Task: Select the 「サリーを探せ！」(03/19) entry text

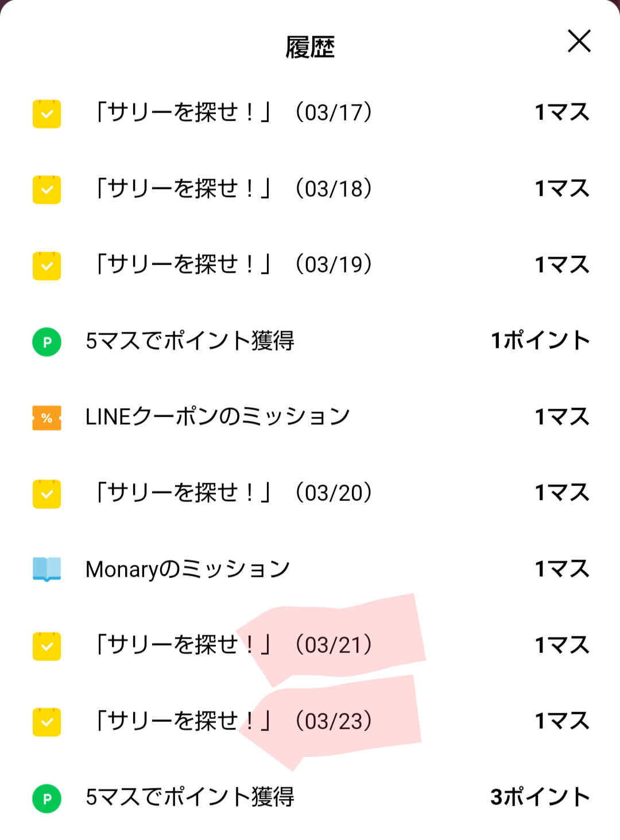Action: (232, 265)
